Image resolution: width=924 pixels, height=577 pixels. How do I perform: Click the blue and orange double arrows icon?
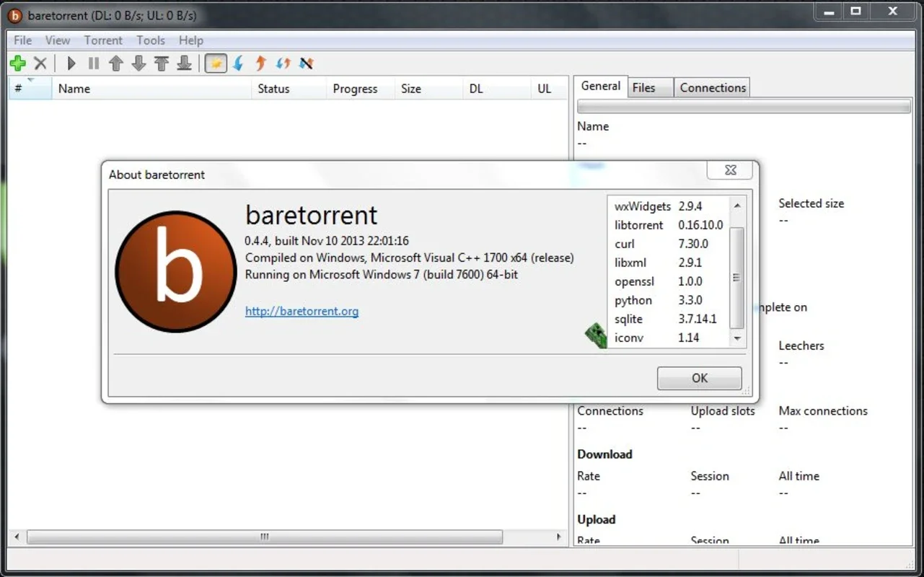(283, 63)
